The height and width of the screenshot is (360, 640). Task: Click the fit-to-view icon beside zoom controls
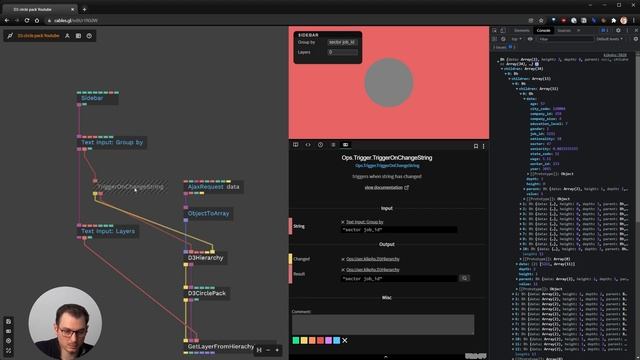(259, 350)
